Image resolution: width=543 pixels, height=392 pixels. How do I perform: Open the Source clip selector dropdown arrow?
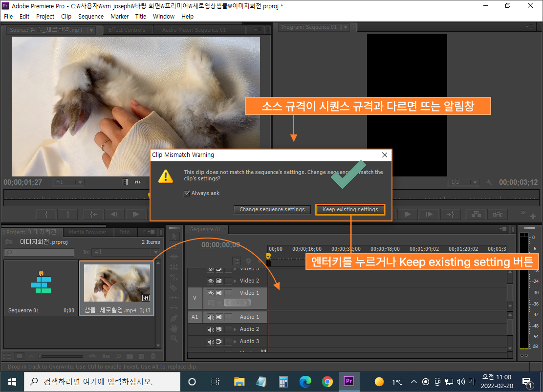(x=91, y=30)
